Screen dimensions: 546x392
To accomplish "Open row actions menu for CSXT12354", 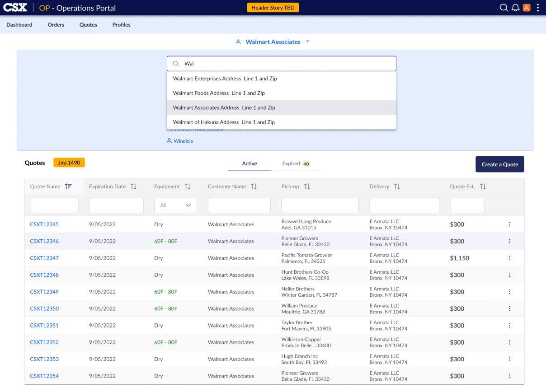I will (x=510, y=376).
